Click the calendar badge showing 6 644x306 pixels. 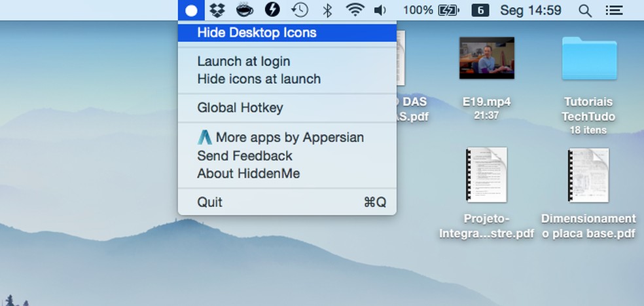coord(480,10)
